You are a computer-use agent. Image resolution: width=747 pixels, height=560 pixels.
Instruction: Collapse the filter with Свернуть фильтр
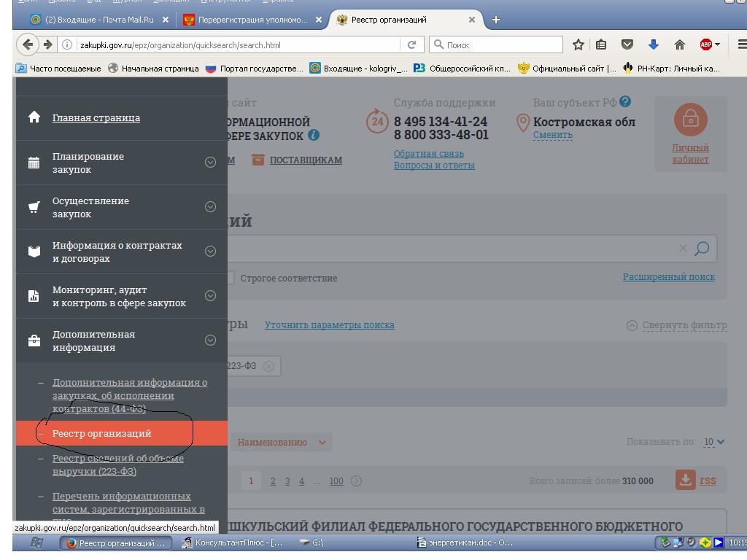tap(677, 325)
